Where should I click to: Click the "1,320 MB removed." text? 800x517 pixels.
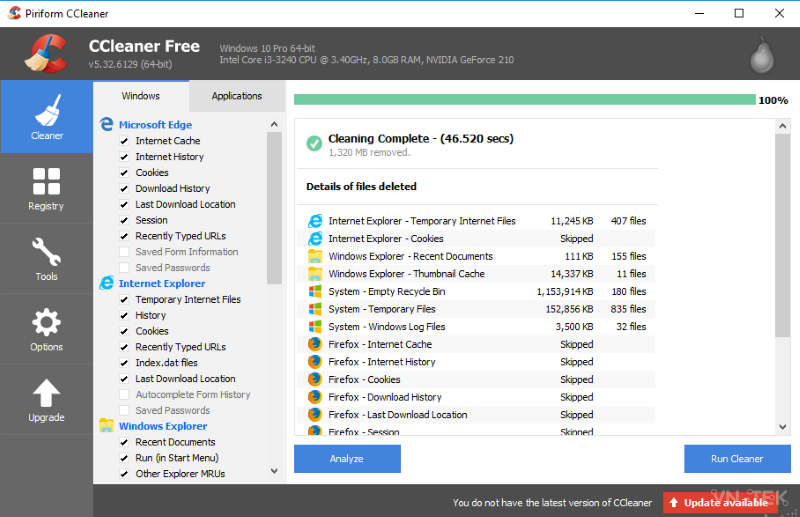point(369,153)
